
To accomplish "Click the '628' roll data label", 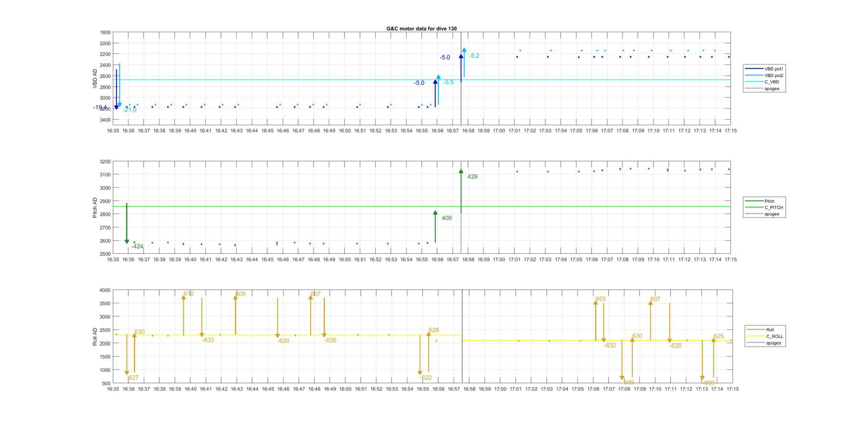I will tap(433, 330).
